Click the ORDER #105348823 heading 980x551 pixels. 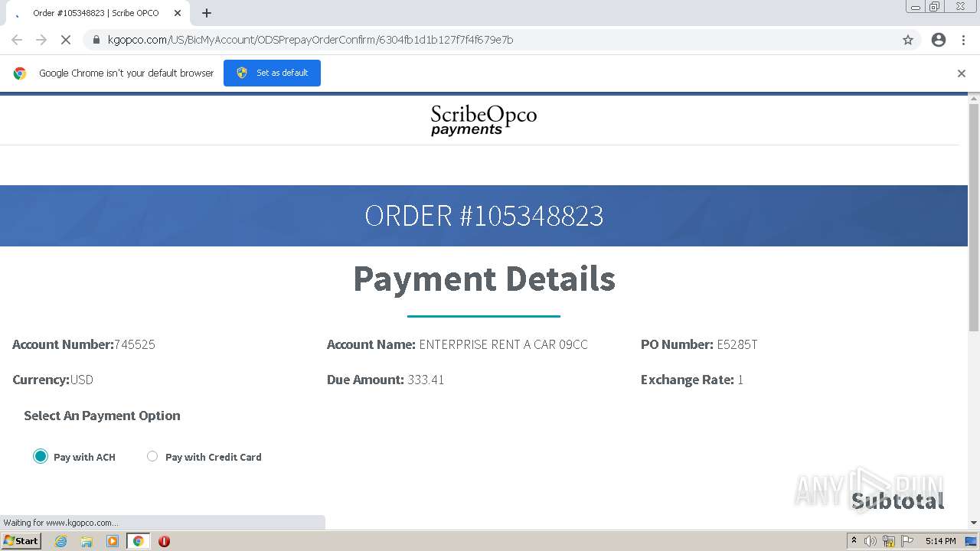click(484, 216)
